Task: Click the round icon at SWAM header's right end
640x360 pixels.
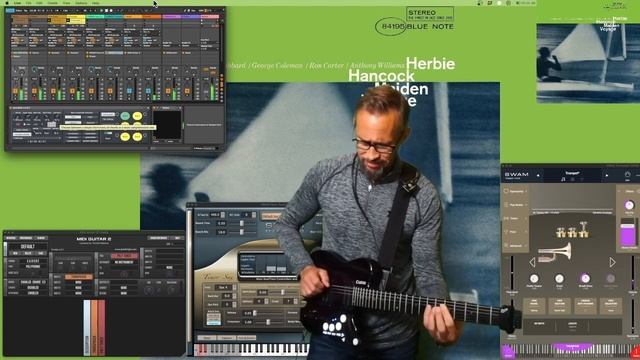Action: point(627,175)
